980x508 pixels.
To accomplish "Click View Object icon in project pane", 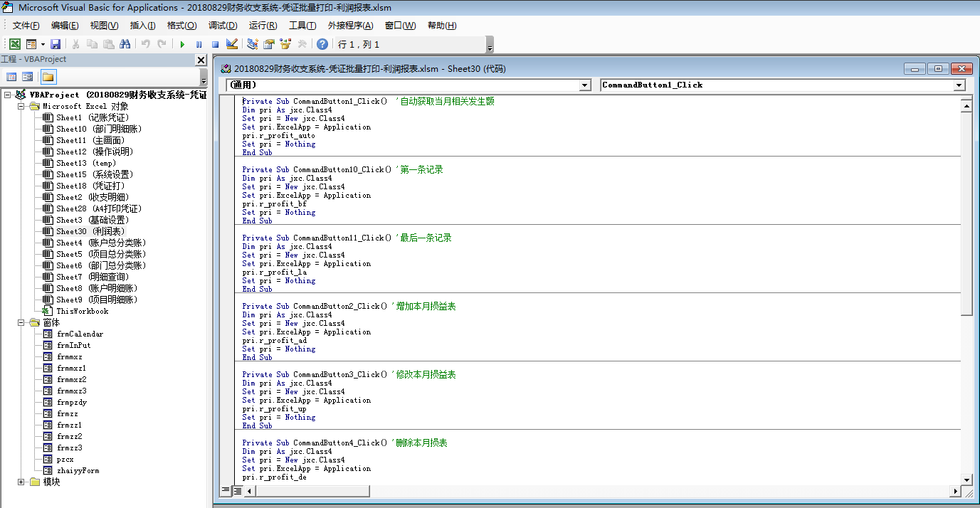I will (x=27, y=77).
